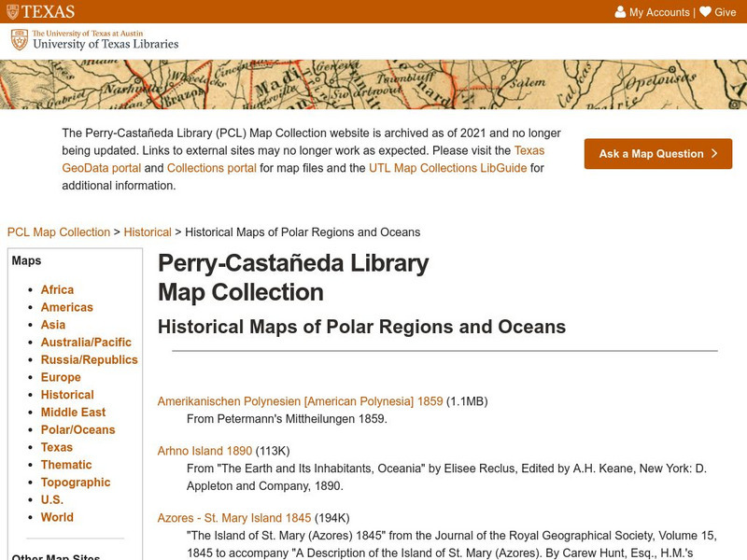Click the Ask a Map Question button

[658, 153]
